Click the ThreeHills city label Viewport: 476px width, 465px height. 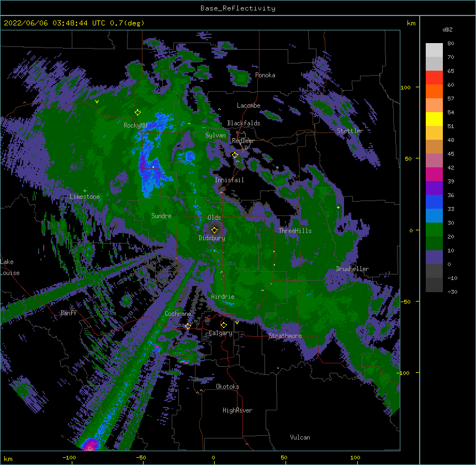pyautogui.click(x=295, y=231)
